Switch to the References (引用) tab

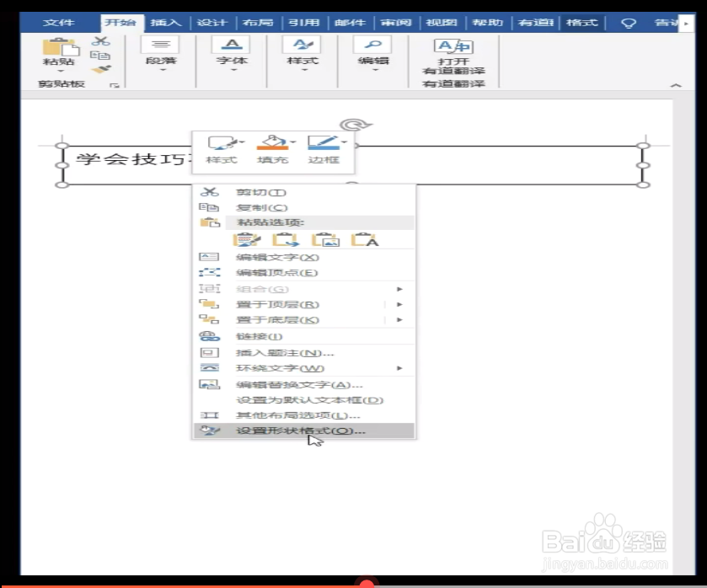coord(304,23)
